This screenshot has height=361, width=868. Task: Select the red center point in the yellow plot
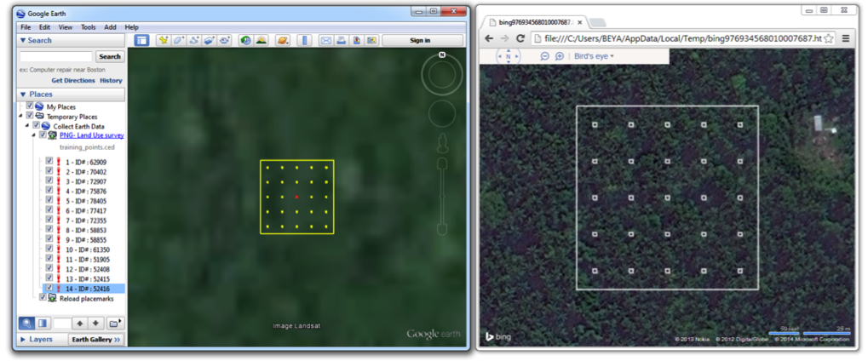click(x=296, y=197)
